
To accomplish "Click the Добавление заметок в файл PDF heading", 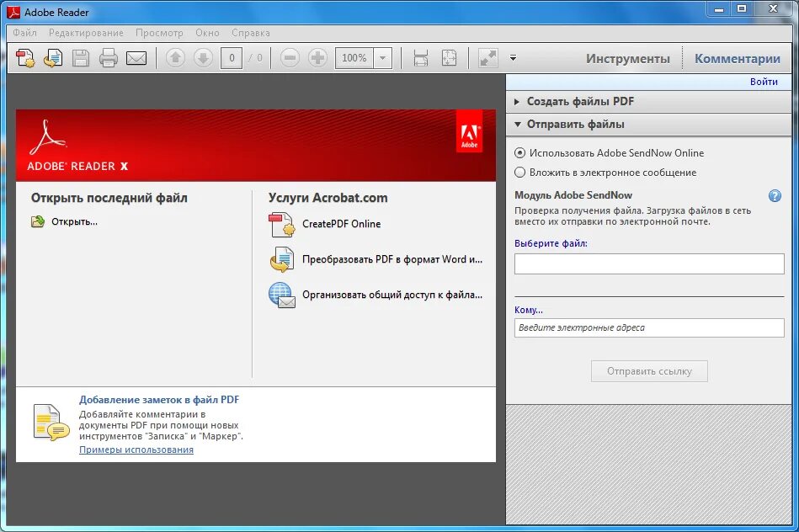I will (x=159, y=400).
